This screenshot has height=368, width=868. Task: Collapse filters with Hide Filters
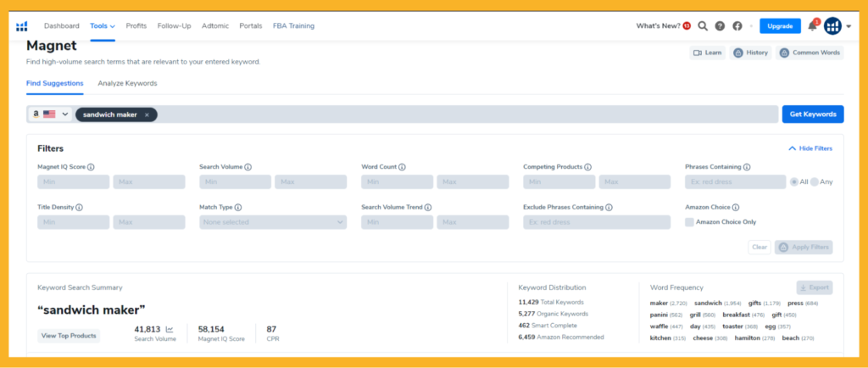(x=810, y=148)
